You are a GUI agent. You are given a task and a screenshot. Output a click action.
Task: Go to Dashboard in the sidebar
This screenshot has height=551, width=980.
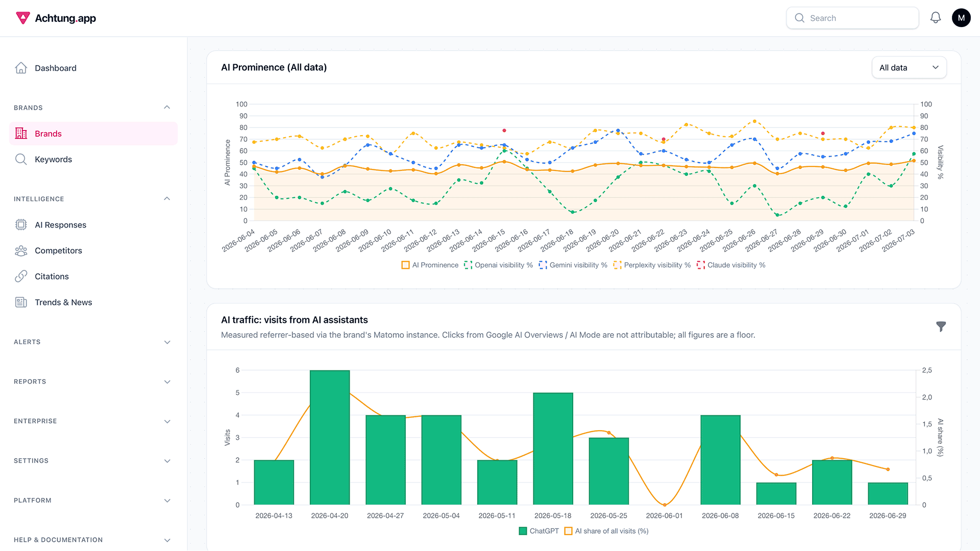tap(56, 68)
